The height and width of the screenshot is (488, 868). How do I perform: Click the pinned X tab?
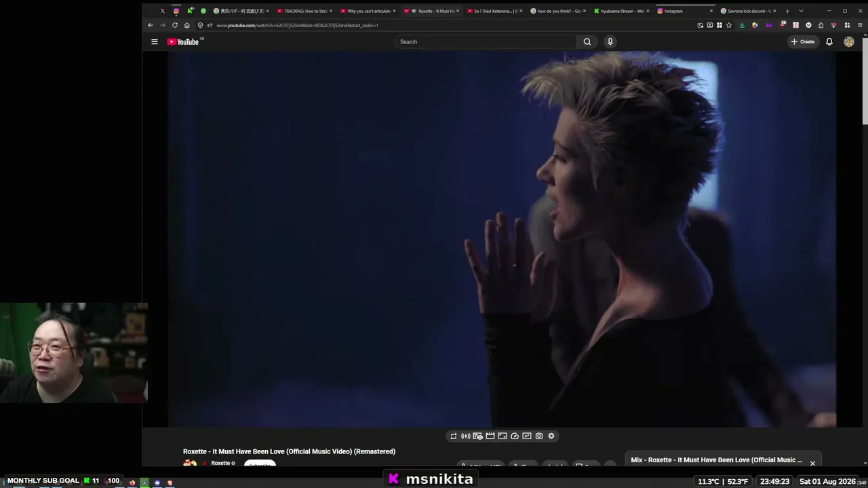[x=163, y=11]
